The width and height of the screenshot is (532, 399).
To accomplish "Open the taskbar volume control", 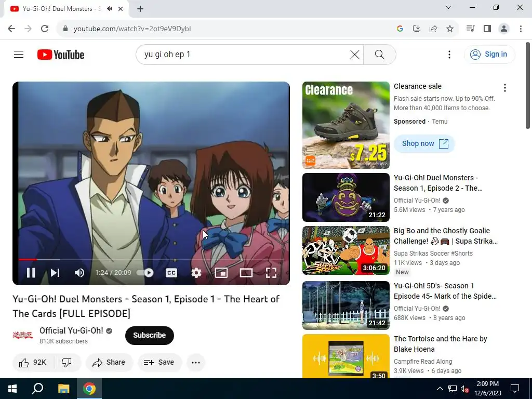I will [464, 389].
